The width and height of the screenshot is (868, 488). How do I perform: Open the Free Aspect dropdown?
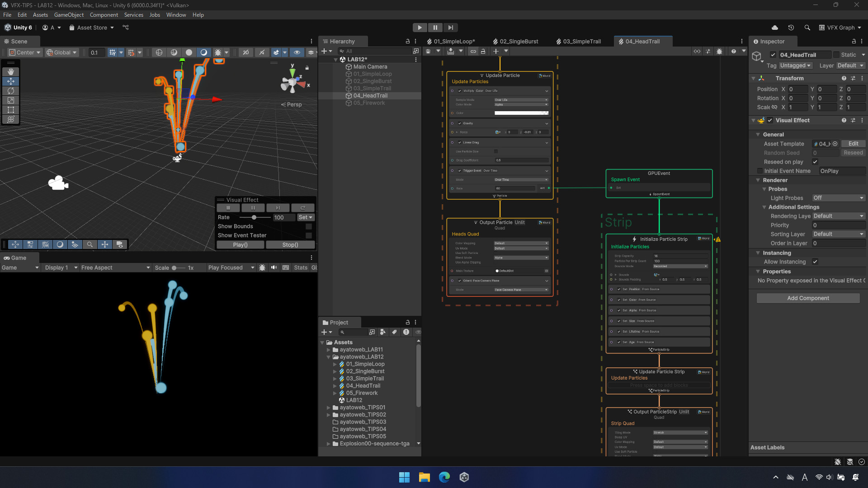[x=115, y=267]
